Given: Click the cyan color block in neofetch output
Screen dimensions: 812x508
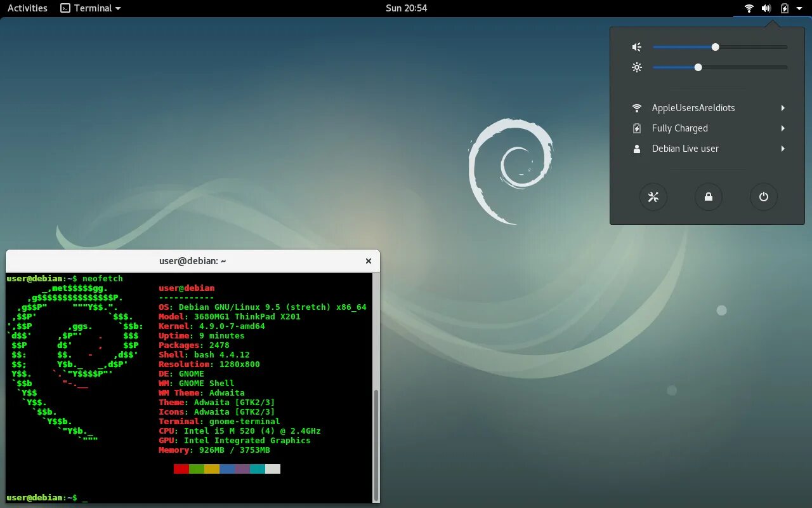Looking at the screenshot, I should (258, 469).
